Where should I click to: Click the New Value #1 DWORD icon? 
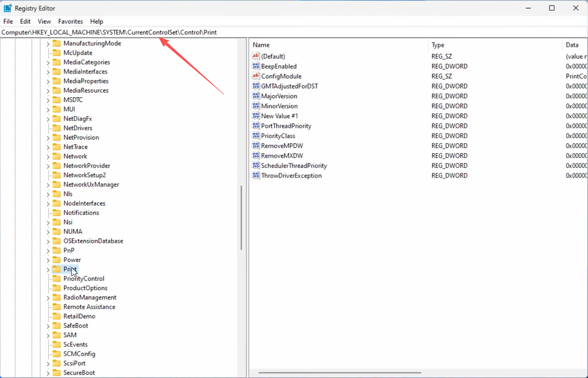coord(256,116)
